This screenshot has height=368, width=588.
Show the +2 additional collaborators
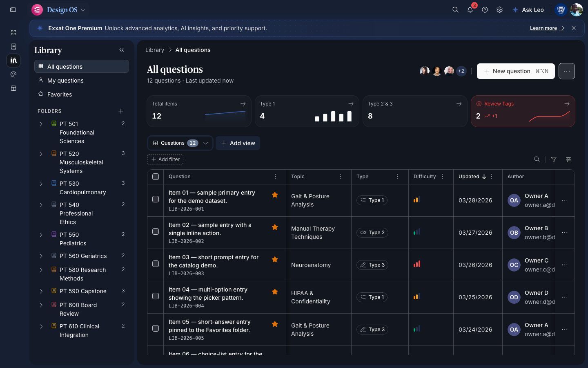click(x=461, y=71)
